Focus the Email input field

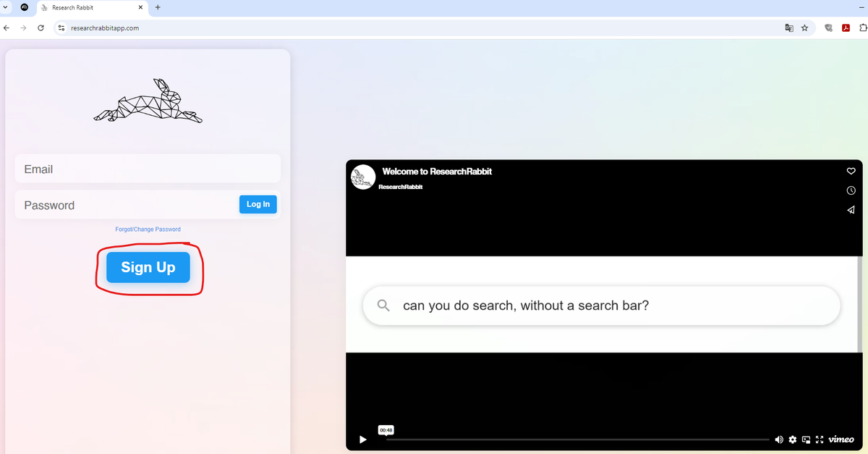click(x=148, y=169)
